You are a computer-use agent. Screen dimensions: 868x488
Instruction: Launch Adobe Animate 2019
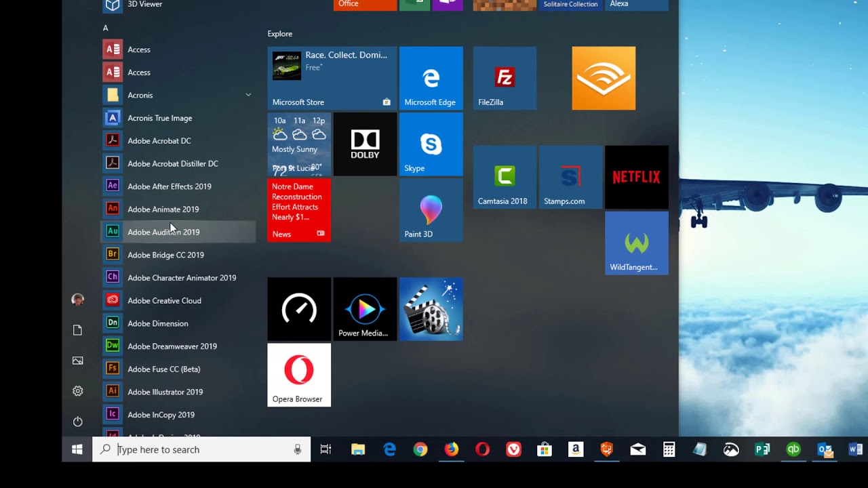(178, 209)
